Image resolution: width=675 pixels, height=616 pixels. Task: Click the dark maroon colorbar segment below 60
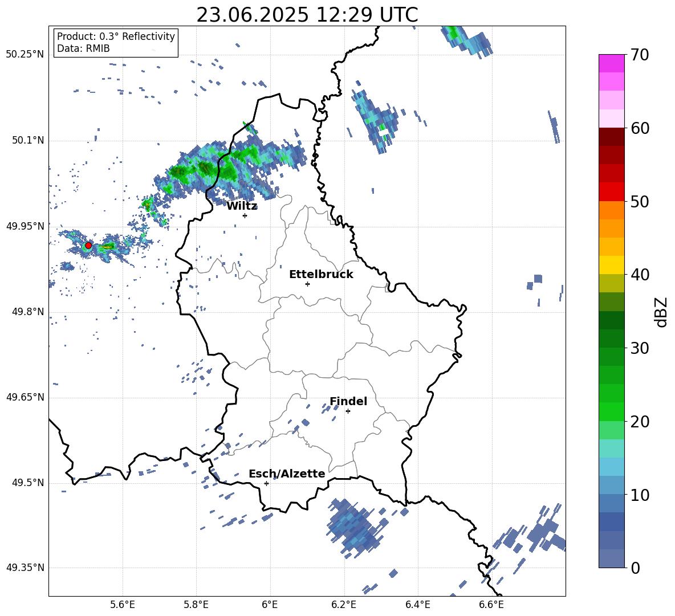[611, 137]
